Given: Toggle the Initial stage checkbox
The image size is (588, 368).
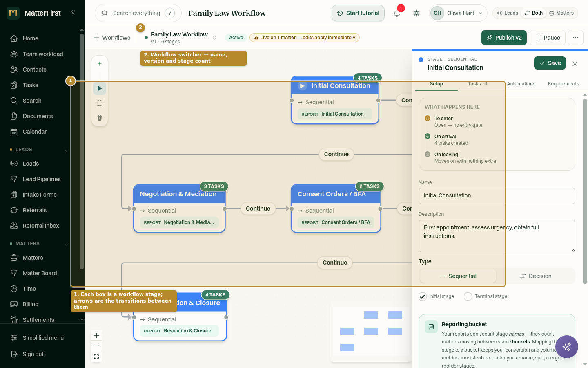Looking at the screenshot, I should 423,296.
